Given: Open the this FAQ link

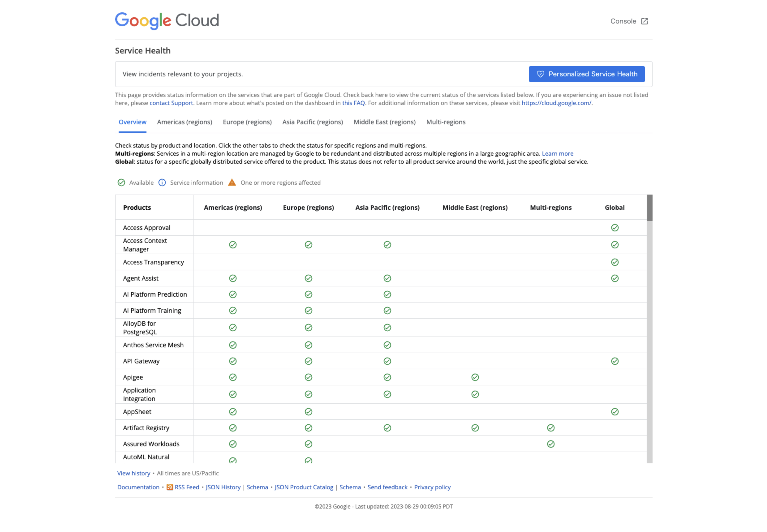Looking at the screenshot, I should tap(353, 103).
